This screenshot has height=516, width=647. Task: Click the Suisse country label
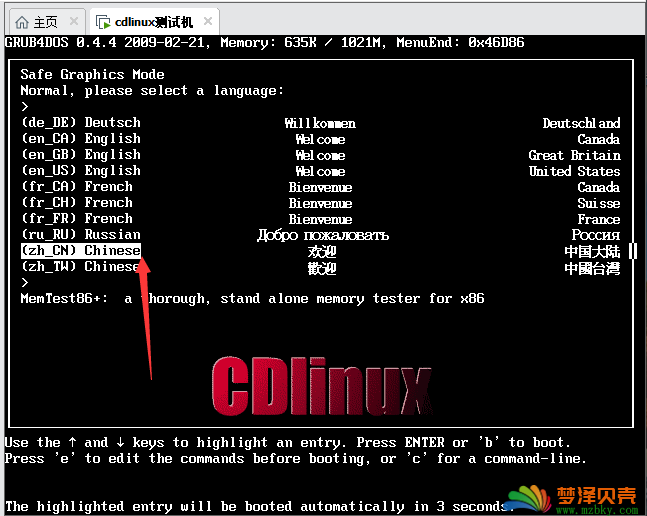[x=599, y=203]
